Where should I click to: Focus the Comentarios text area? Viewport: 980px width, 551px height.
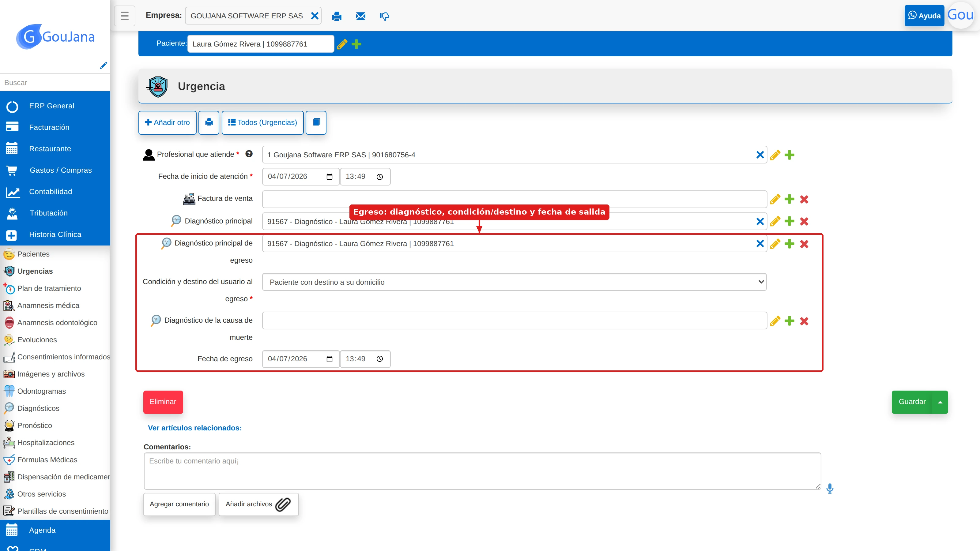[482, 471]
